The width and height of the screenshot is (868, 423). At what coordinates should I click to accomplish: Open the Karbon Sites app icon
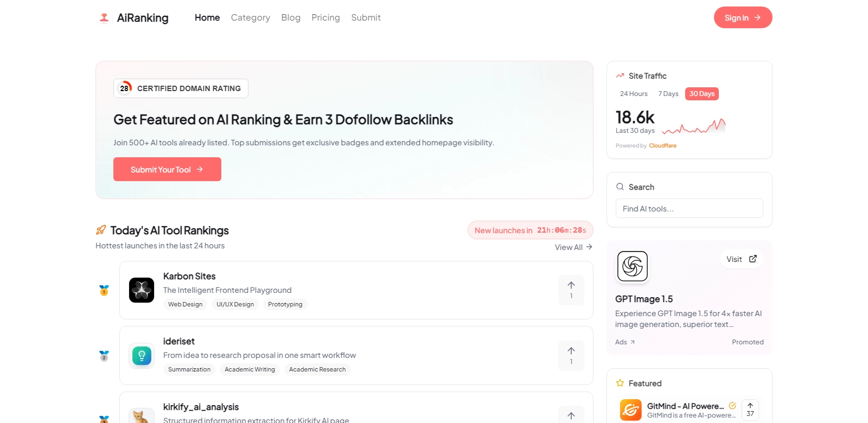point(142,290)
